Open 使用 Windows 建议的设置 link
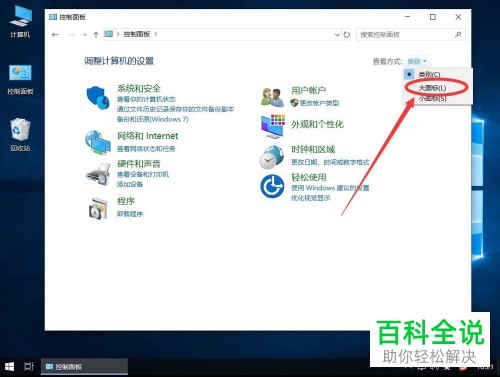This screenshot has height=377, width=500. [330, 188]
